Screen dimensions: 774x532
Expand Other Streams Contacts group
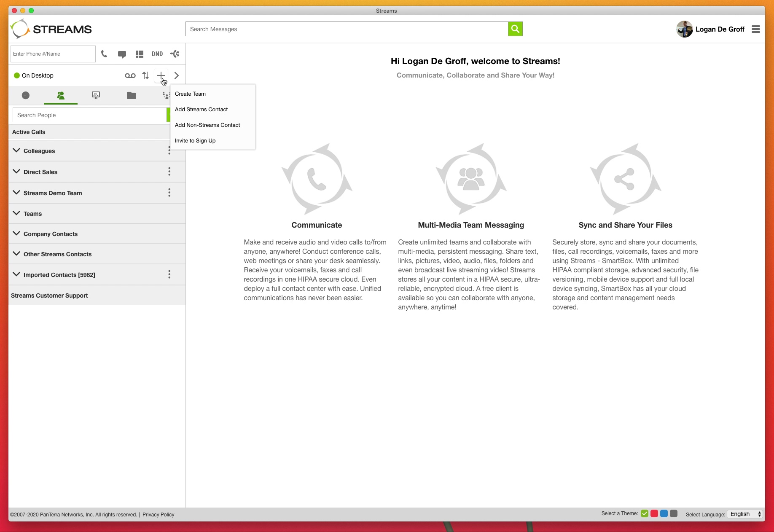(16, 254)
